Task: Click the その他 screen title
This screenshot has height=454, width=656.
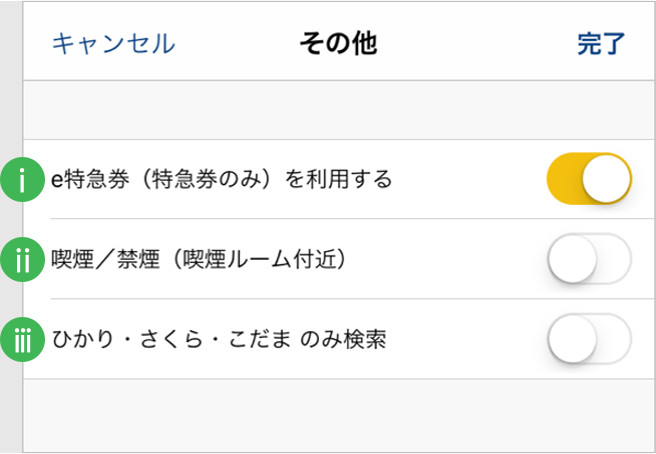Action: pos(338,44)
